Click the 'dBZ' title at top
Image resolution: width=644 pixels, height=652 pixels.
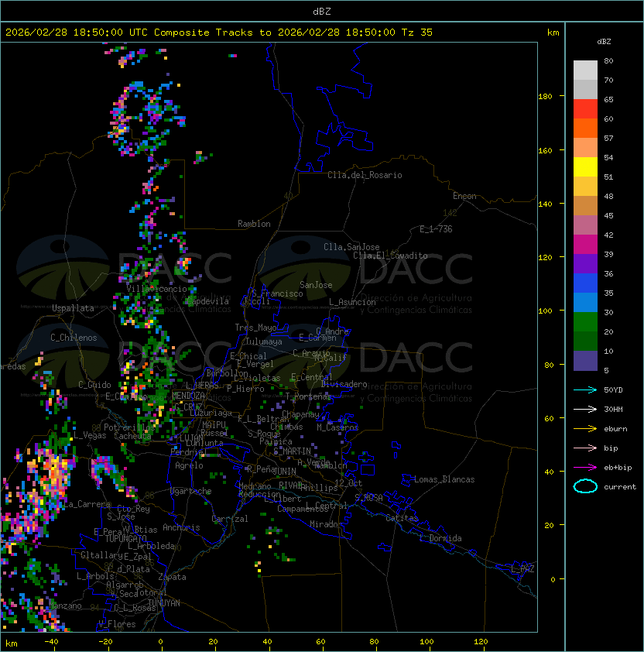pyautogui.click(x=322, y=11)
